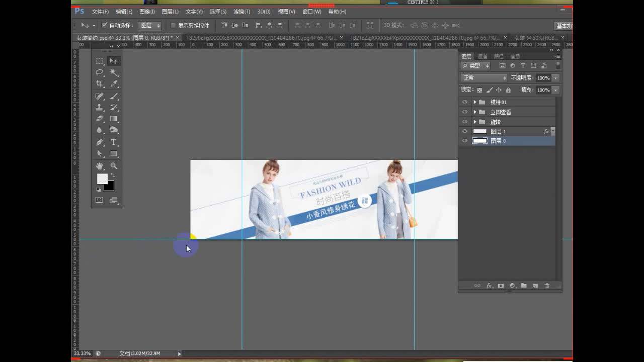Enable the 显示变换控件 checkbox
644x362 pixels.
click(x=173, y=25)
